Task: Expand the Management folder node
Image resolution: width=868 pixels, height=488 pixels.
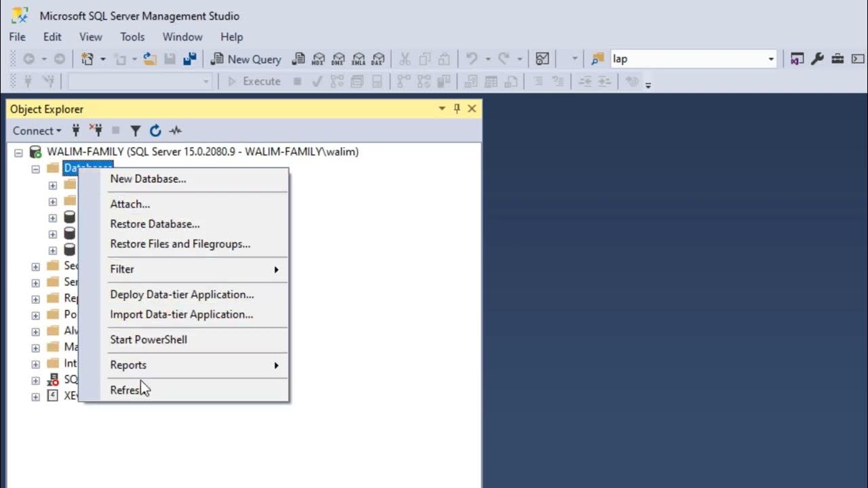Action: (x=35, y=348)
